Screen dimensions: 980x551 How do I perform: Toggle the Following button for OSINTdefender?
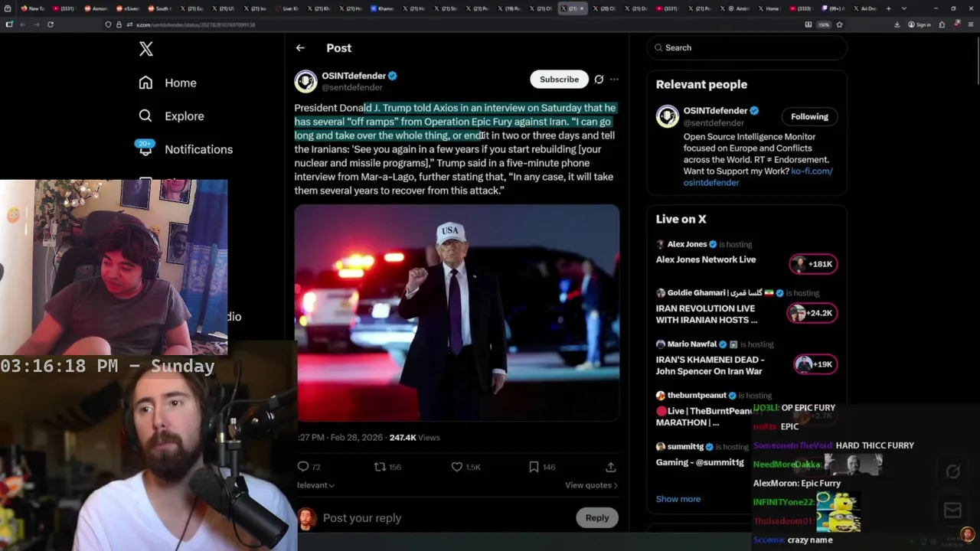point(809,116)
